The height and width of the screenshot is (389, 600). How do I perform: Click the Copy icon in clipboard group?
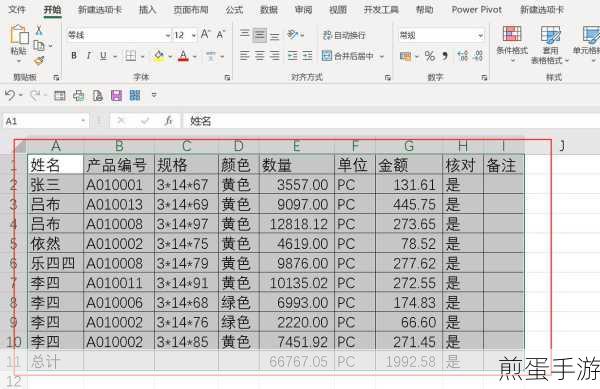point(39,46)
